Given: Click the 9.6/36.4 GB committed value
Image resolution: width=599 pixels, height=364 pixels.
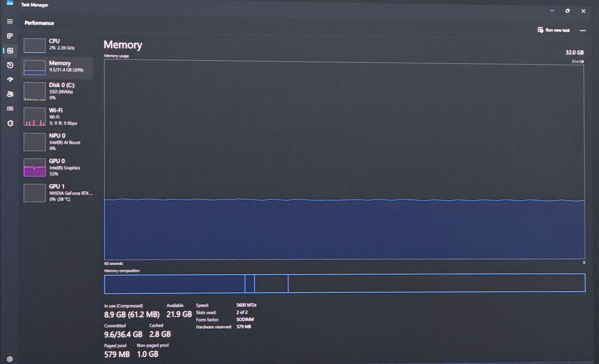Looking at the screenshot, I should point(123,335).
